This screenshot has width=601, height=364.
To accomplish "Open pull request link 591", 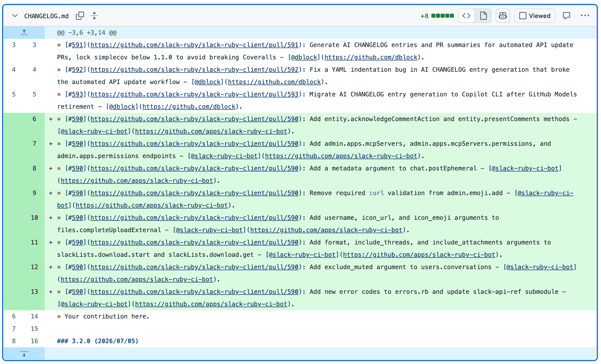I will [x=194, y=45].
